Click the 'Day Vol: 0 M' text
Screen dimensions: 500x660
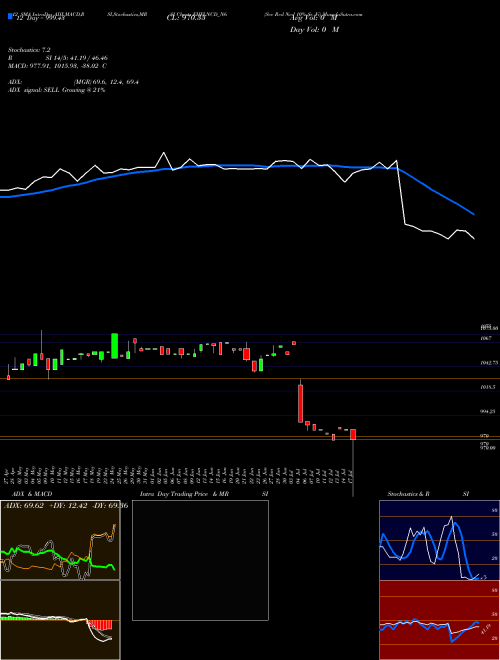click(314, 29)
